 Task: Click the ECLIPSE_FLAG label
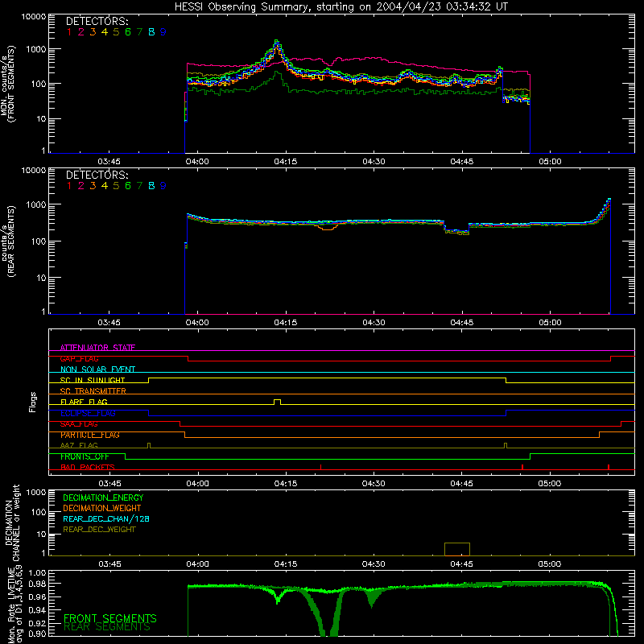tap(88, 413)
